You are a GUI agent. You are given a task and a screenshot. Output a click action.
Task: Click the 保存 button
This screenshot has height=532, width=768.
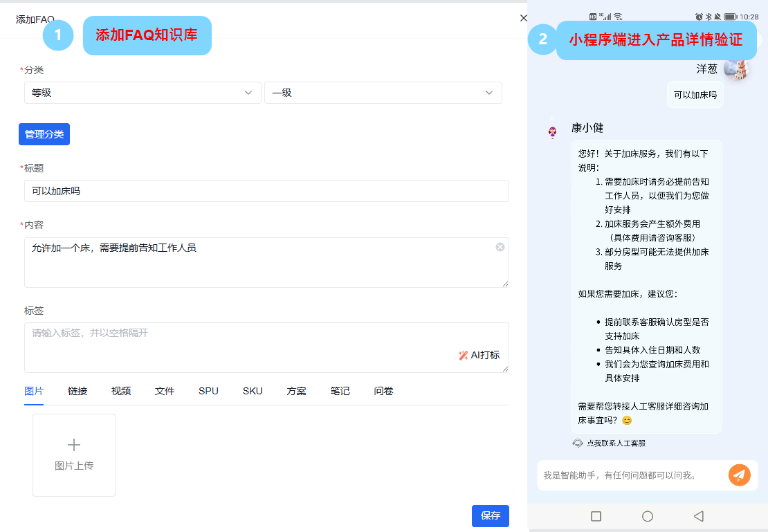coord(491,516)
